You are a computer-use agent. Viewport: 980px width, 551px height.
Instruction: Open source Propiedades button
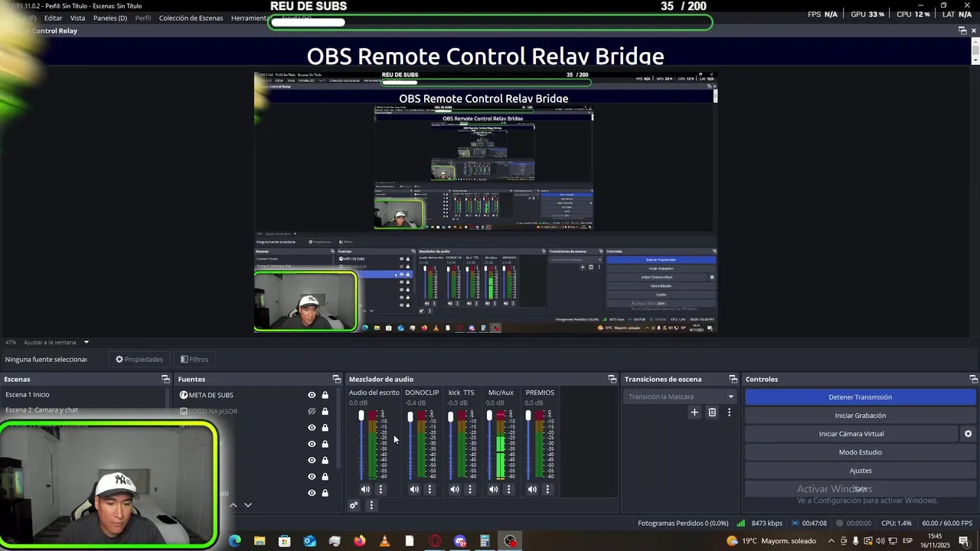(139, 359)
